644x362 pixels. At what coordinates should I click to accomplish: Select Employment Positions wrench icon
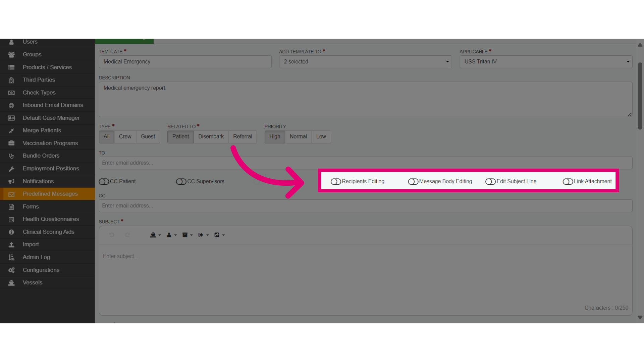tap(11, 169)
